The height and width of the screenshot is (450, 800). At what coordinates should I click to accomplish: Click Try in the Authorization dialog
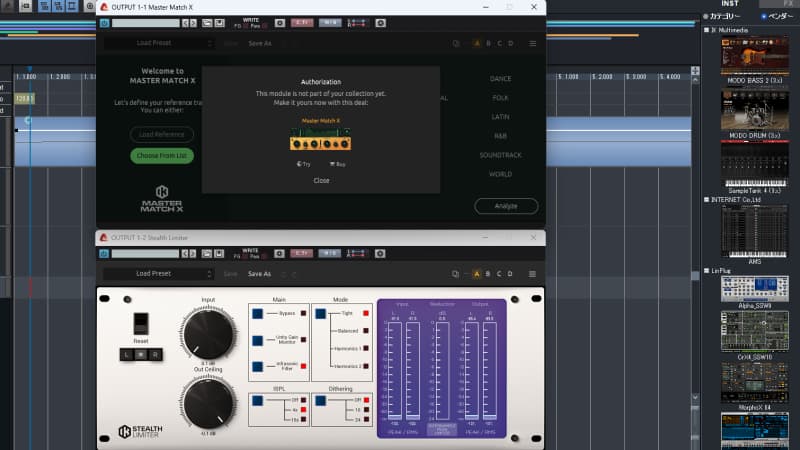(x=304, y=164)
